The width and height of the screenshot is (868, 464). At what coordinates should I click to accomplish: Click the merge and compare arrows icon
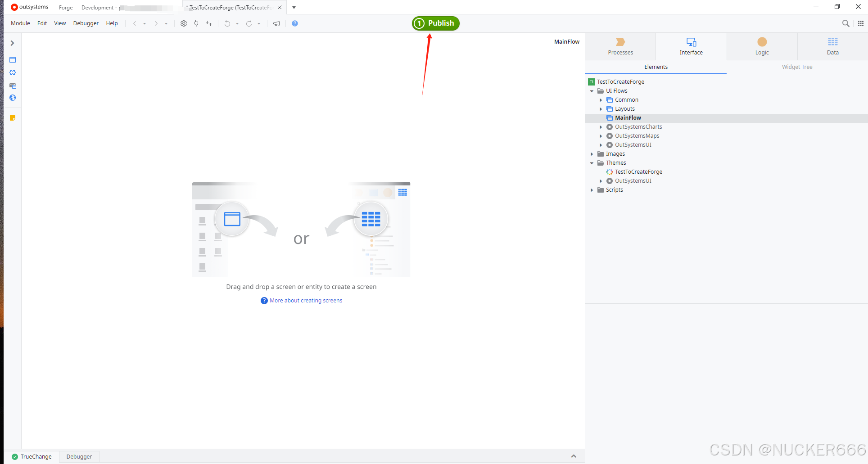tap(209, 23)
